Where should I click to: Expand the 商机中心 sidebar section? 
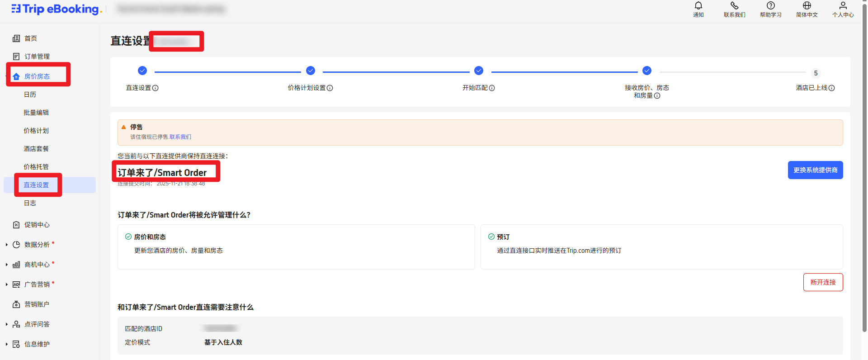[7, 265]
